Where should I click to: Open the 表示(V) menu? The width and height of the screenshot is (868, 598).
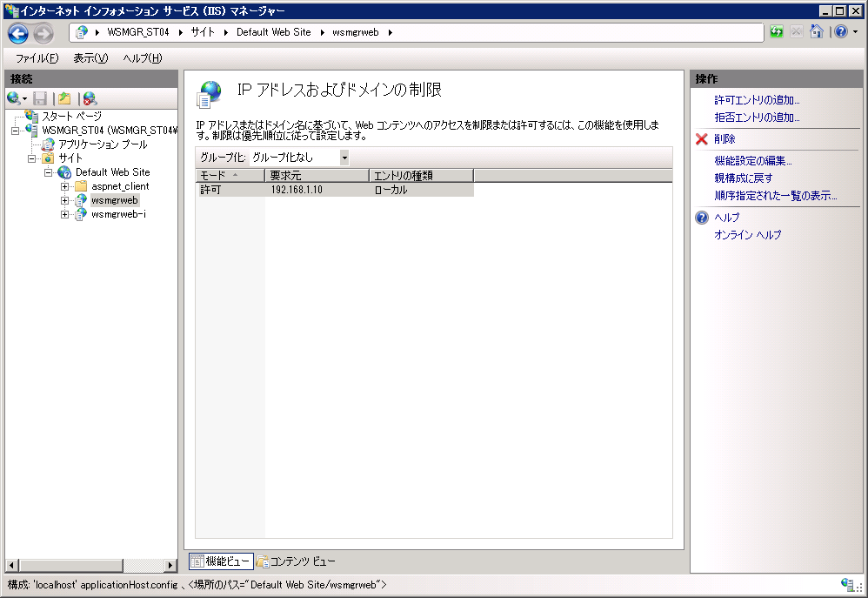click(x=90, y=58)
